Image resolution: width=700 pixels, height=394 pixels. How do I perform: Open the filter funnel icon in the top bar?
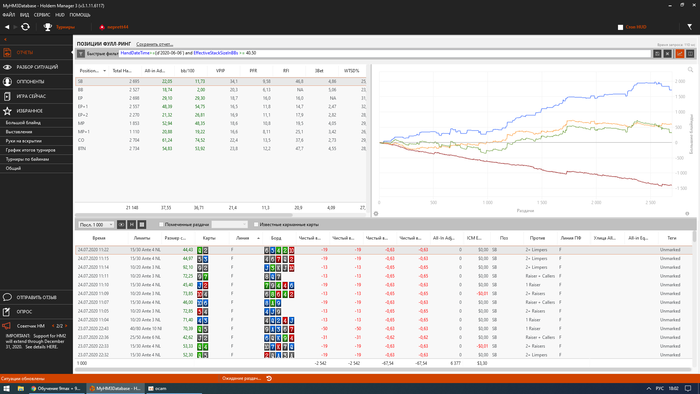[690, 27]
